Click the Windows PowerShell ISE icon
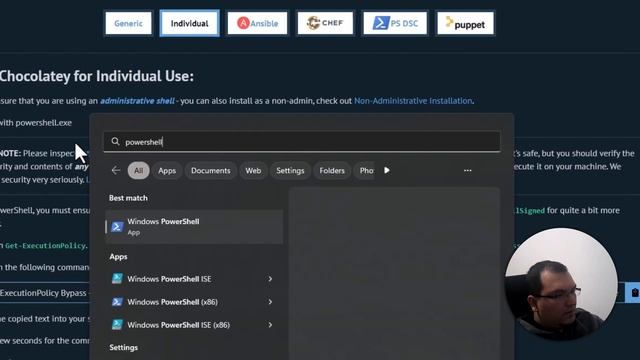The width and height of the screenshot is (640, 360). (x=117, y=279)
